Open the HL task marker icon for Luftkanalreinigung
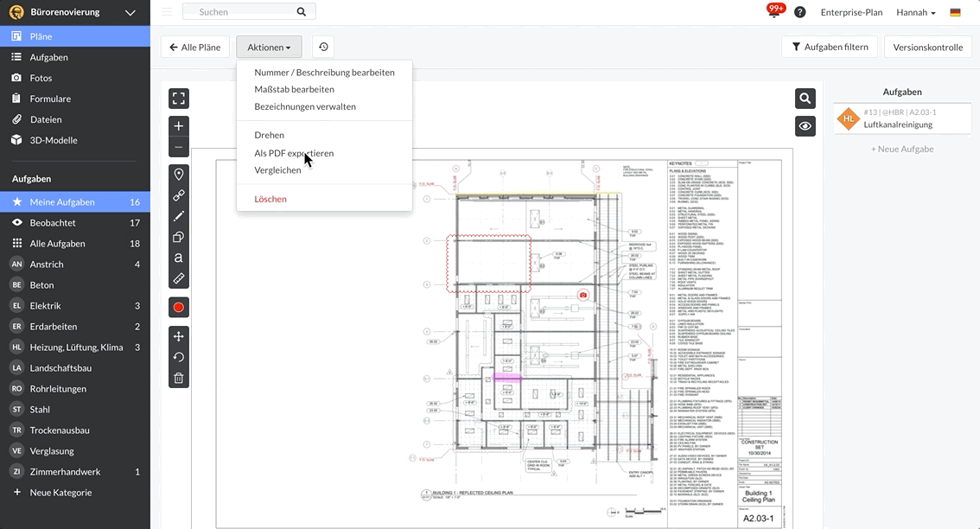 [x=848, y=118]
